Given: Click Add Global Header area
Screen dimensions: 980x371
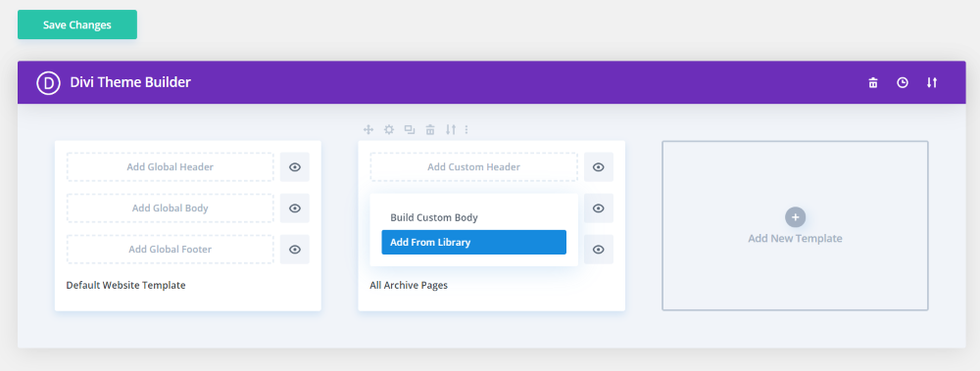Looking at the screenshot, I should click(x=170, y=166).
